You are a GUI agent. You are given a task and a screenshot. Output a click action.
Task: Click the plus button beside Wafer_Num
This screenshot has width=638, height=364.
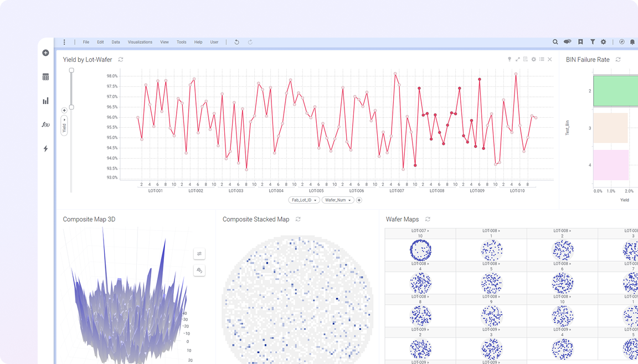pos(359,200)
